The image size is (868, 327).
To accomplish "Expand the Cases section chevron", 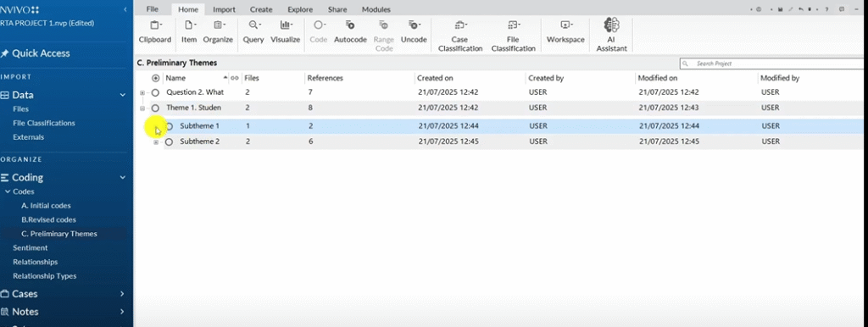I will tap(122, 294).
